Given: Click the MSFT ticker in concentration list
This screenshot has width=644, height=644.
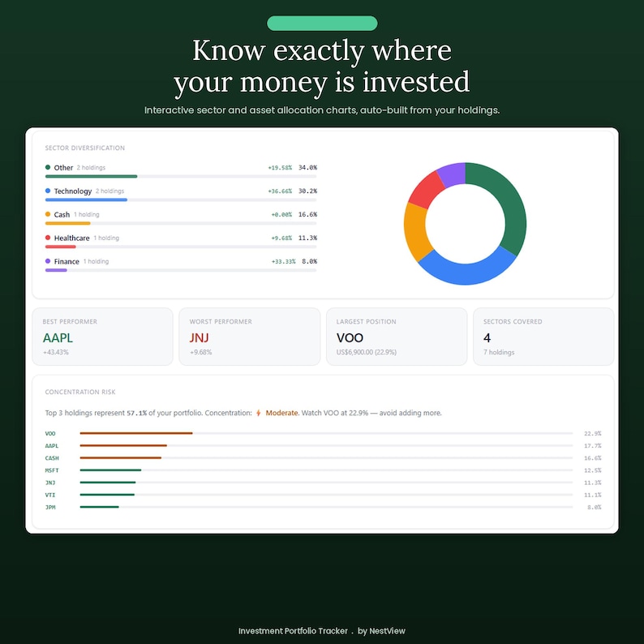Looking at the screenshot, I should pyautogui.click(x=52, y=470).
